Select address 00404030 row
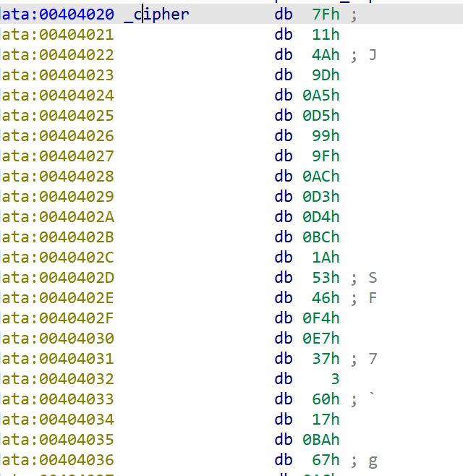Screen dimensions: 463x476 coord(58,339)
